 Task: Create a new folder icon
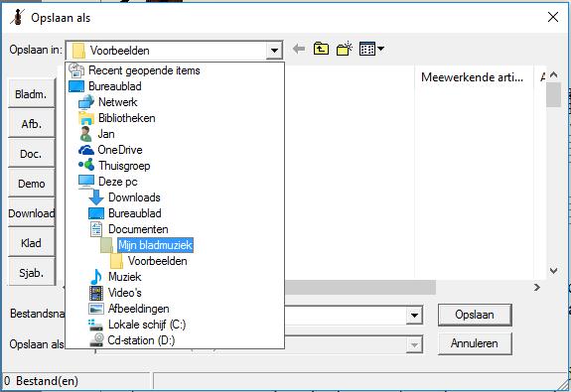point(345,49)
